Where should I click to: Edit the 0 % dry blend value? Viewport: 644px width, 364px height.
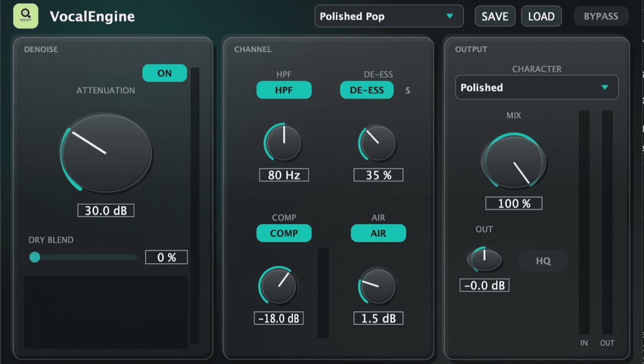click(x=167, y=257)
